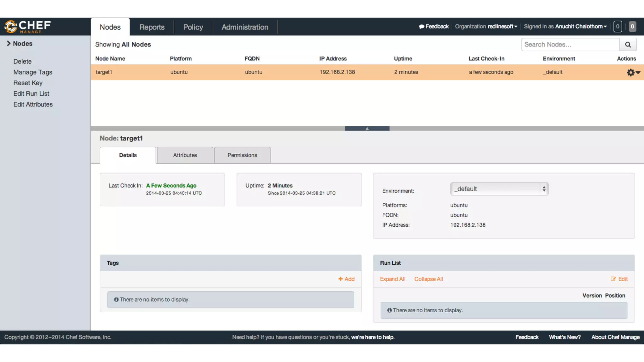Image resolution: width=644 pixels, height=362 pixels.
Task: Click the 'a few seconds ago' table cell
Action: (491, 72)
